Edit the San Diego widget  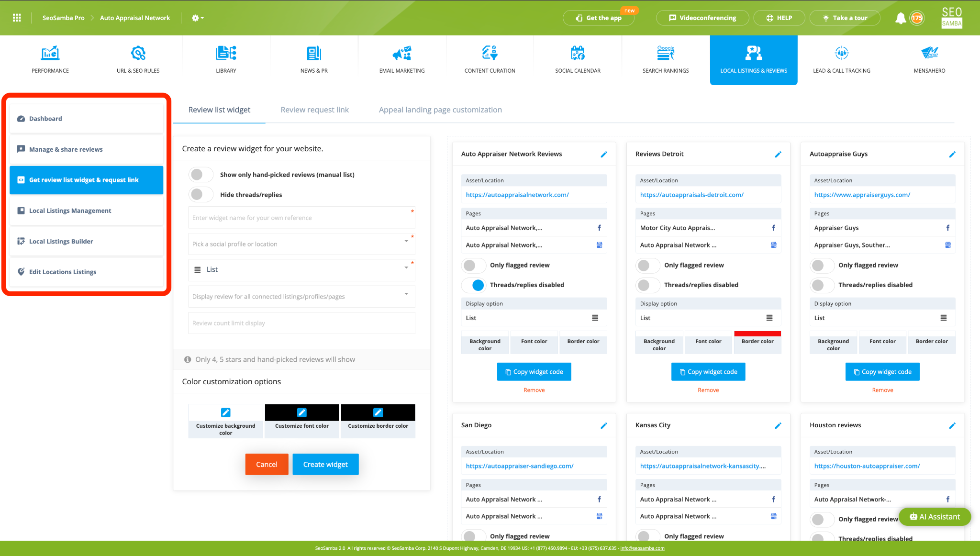604,425
